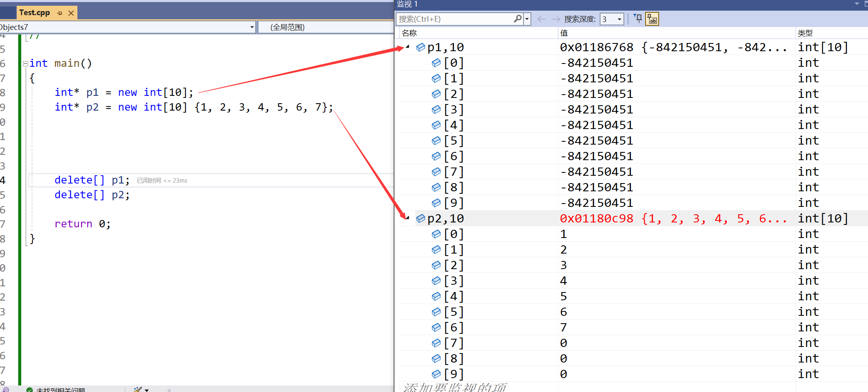Click the 已用时间 <= 23ms perf tip
The image size is (868, 392).
click(x=162, y=181)
